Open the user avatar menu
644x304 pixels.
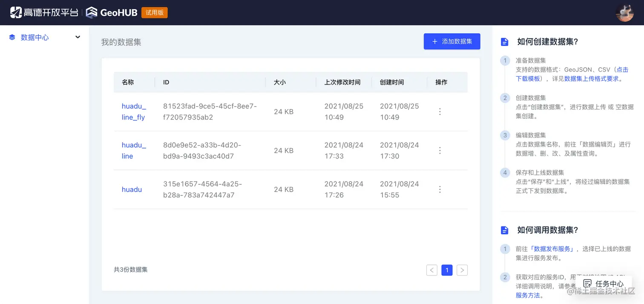624,12
